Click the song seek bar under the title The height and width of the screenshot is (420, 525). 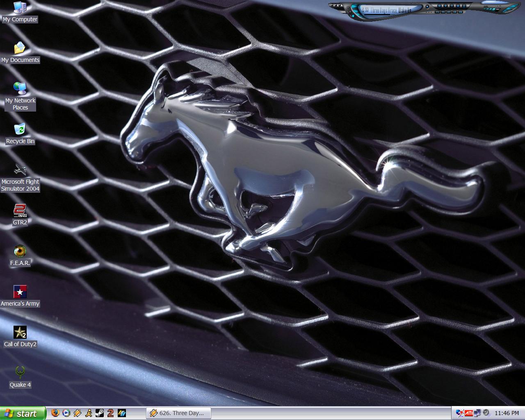(377, 15)
